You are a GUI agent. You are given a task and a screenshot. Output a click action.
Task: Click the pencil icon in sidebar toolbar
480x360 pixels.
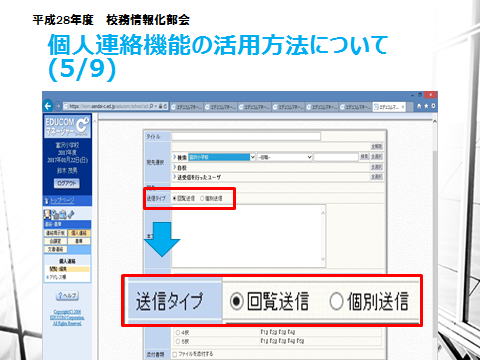pos(71,213)
